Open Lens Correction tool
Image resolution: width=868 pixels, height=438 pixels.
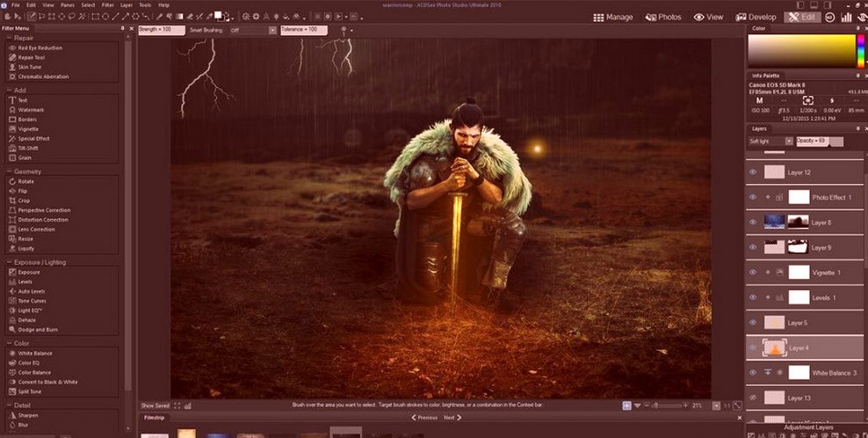tap(33, 229)
